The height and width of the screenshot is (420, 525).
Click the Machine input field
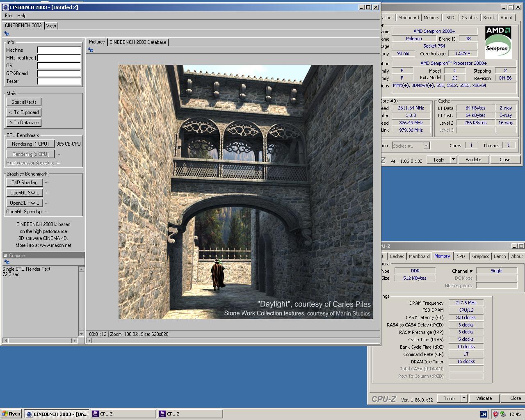[59, 50]
